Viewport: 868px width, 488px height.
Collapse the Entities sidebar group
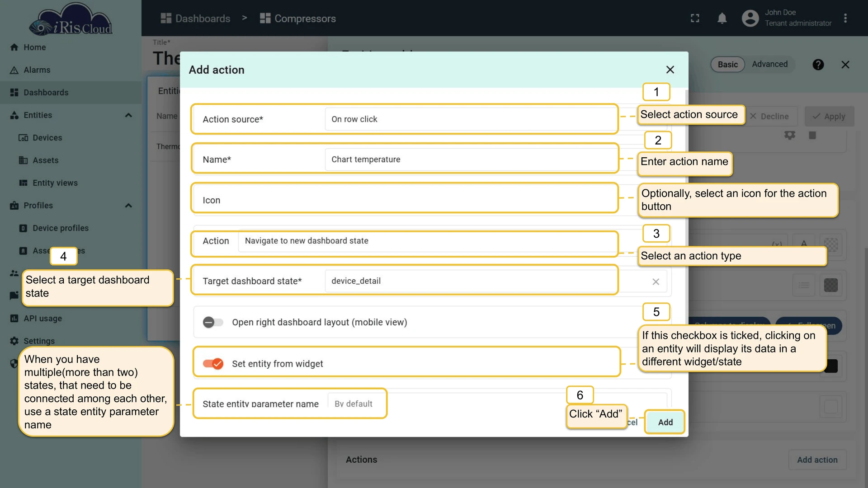[128, 115]
